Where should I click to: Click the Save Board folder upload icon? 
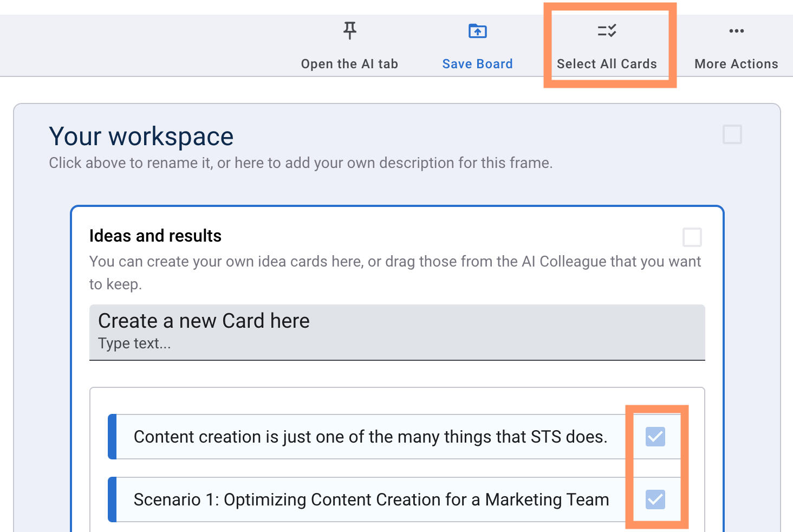(x=477, y=31)
